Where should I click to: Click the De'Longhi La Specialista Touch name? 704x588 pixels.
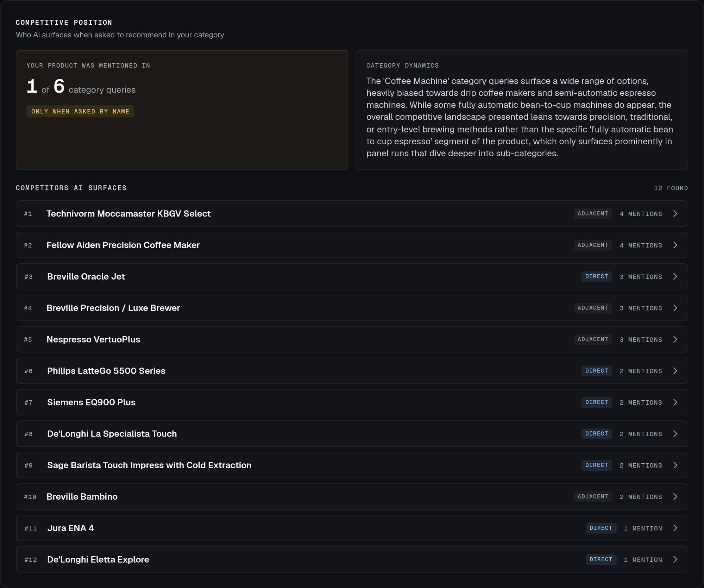(x=112, y=434)
